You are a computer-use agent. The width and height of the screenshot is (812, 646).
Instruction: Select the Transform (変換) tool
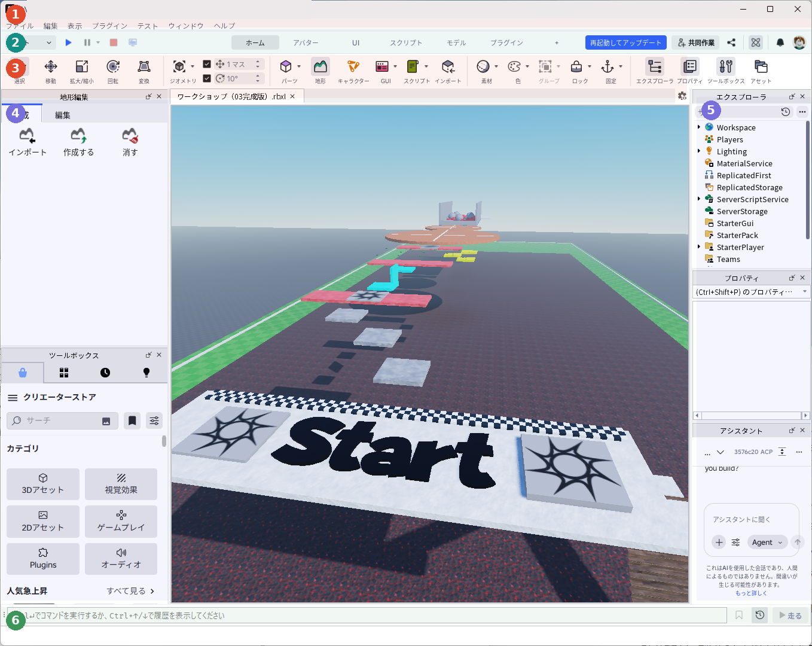pyautogui.click(x=144, y=71)
